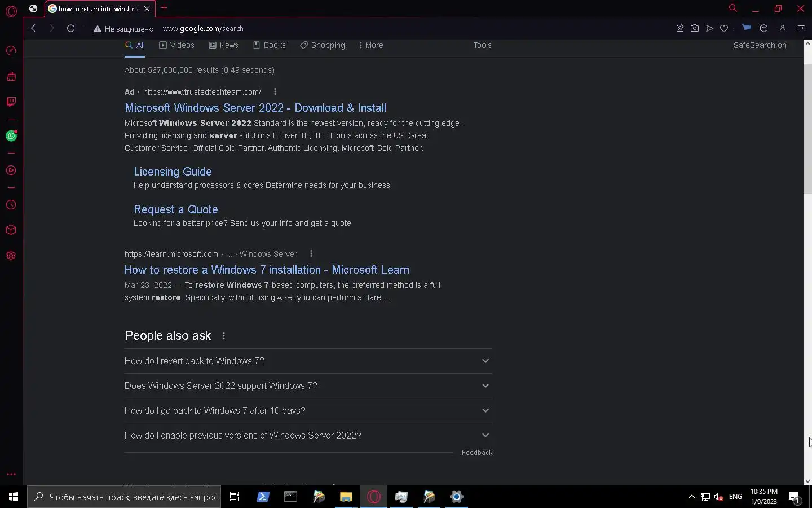Reload the current page
Viewport: 812px width, 508px height.
(x=70, y=28)
